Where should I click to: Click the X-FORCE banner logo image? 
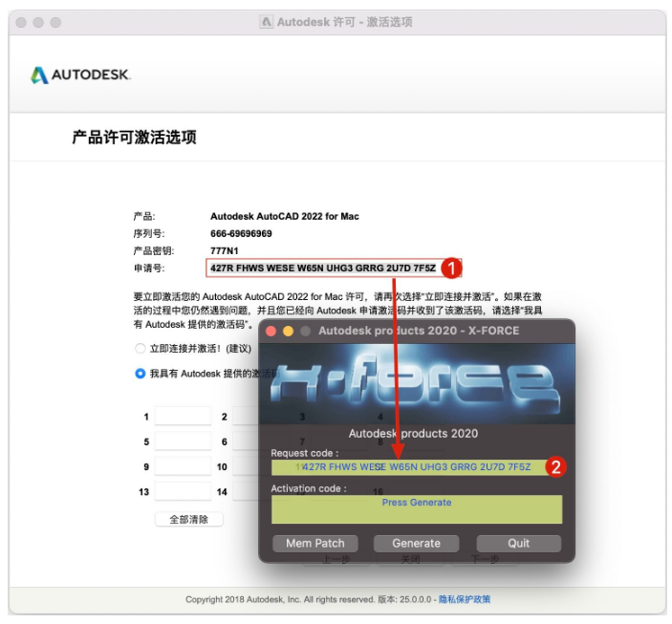417,383
